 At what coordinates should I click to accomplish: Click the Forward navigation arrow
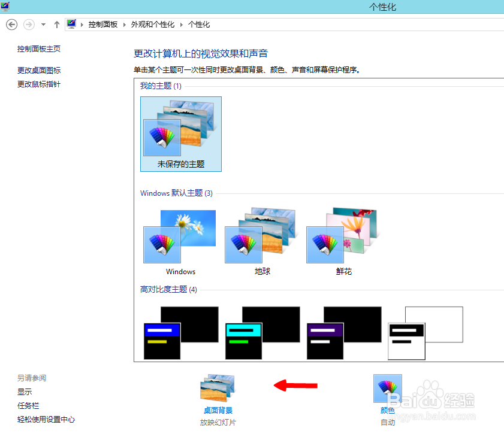(29, 25)
